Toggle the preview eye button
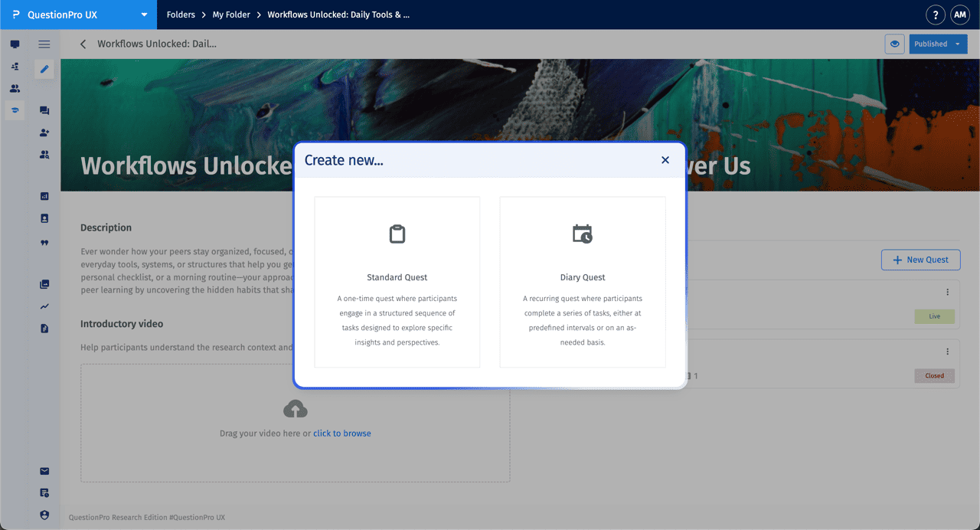The height and width of the screenshot is (530, 980). click(894, 44)
